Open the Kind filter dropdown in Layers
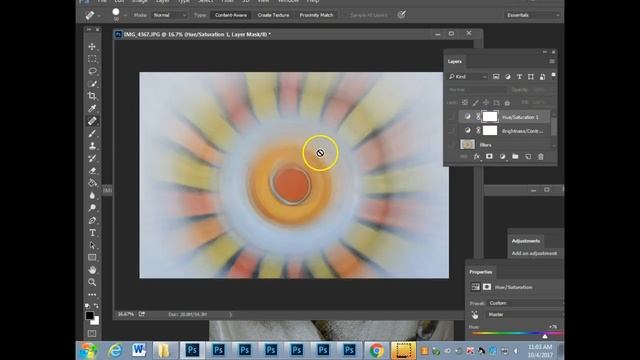640x360 pixels. coord(468,77)
